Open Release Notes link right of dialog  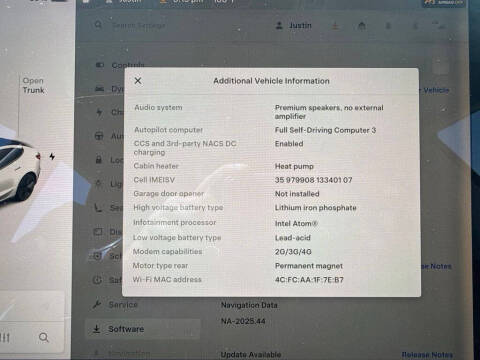[x=436, y=266]
